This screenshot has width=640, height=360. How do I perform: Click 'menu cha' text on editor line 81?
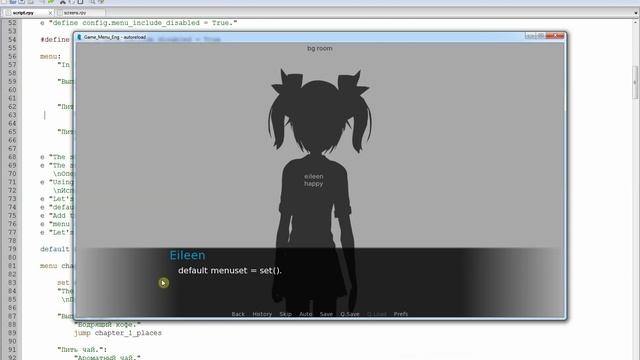click(57, 266)
